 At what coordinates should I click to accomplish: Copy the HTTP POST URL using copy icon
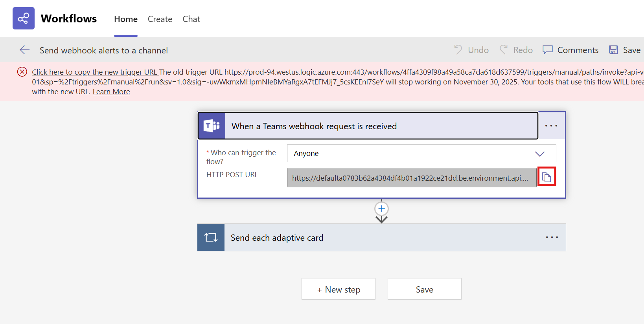(x=546, y=177)
